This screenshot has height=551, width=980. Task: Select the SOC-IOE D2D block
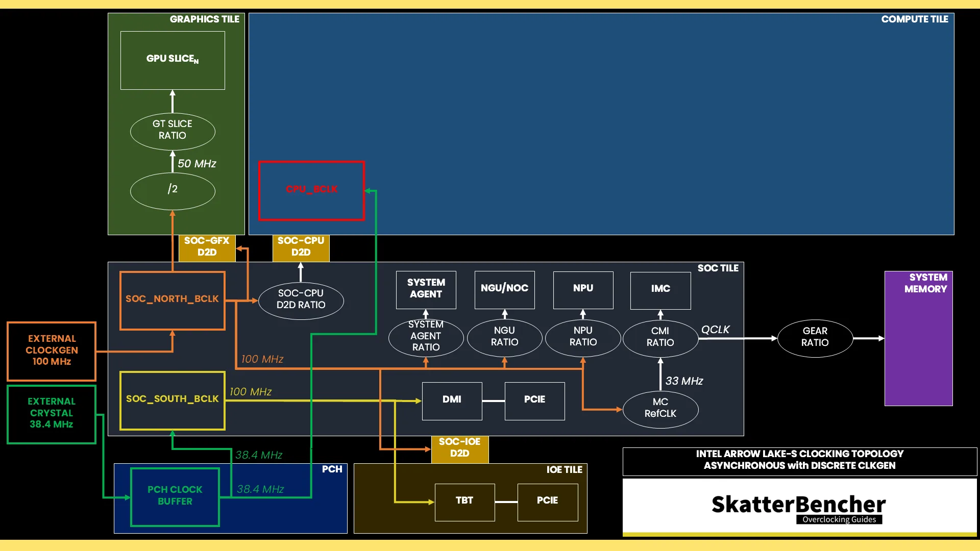click(x=459, y=448)
